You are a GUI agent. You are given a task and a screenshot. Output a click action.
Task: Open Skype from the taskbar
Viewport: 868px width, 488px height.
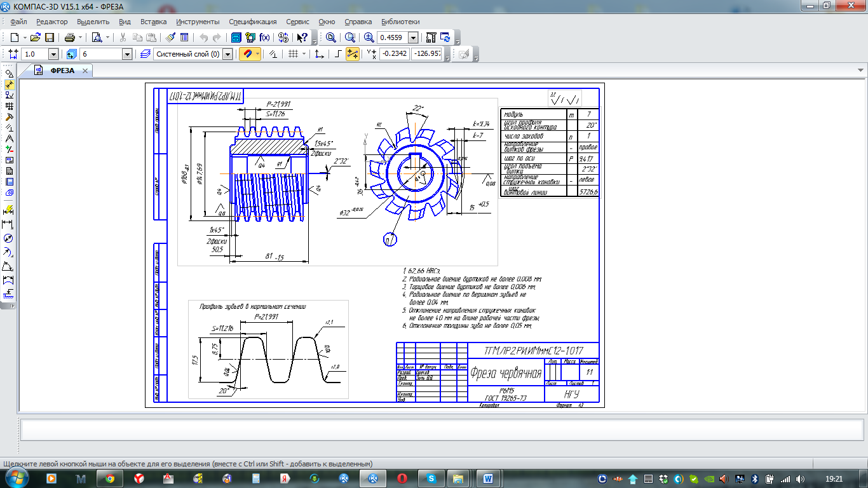tap(431, 478)
